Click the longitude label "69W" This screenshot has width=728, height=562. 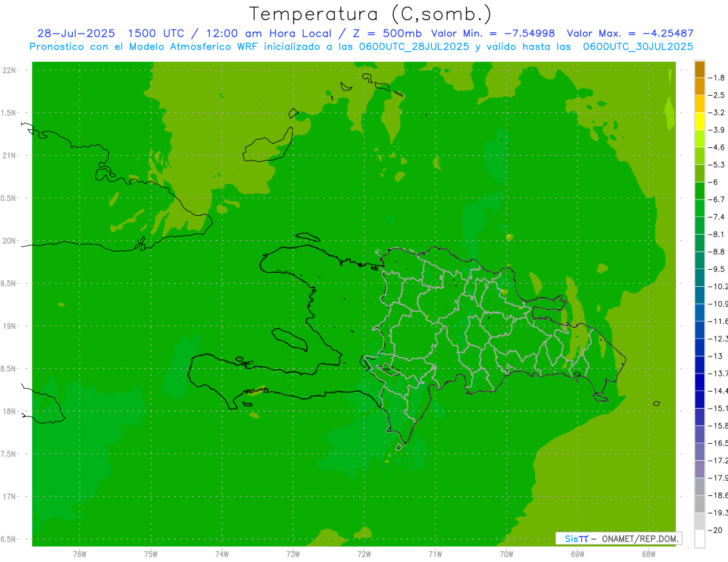tap(577, 554)
